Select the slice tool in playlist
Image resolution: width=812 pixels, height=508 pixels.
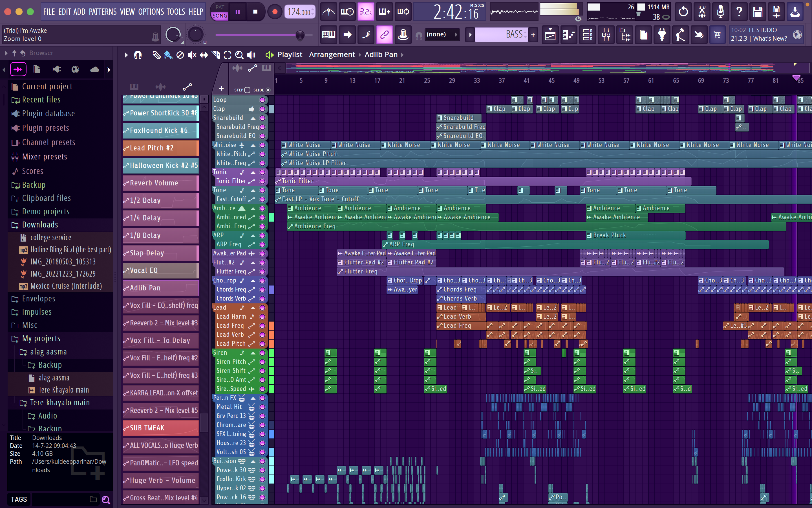[216, 55]
